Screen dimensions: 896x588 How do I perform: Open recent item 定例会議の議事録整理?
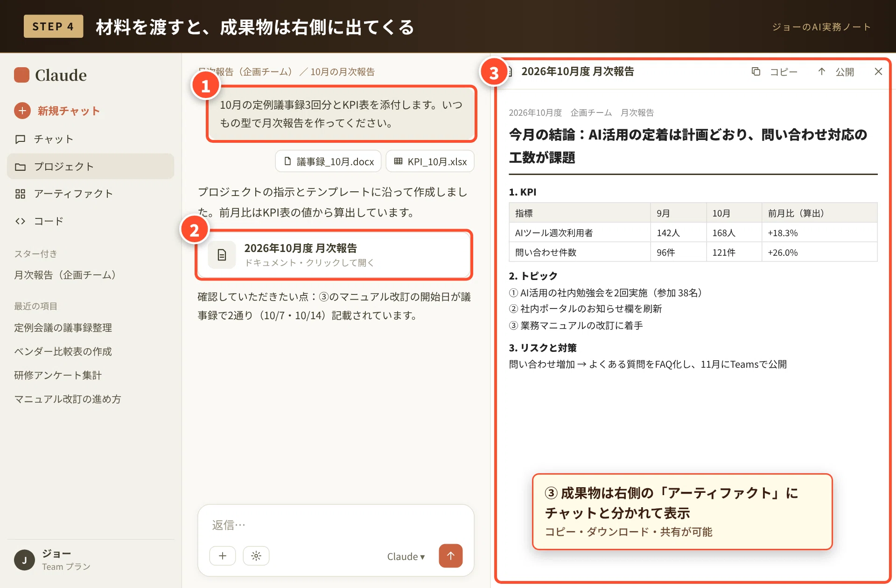point(63,328)
